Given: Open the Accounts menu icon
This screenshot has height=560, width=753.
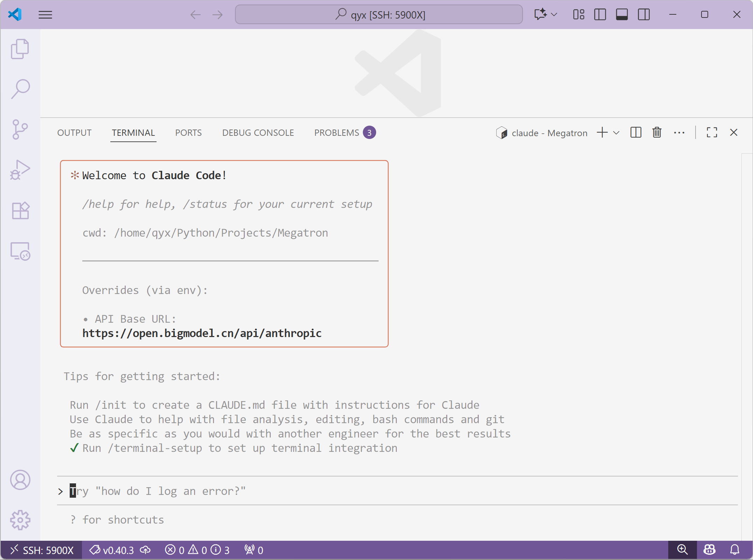Looking at the screenshot, I should click(20, 479).
